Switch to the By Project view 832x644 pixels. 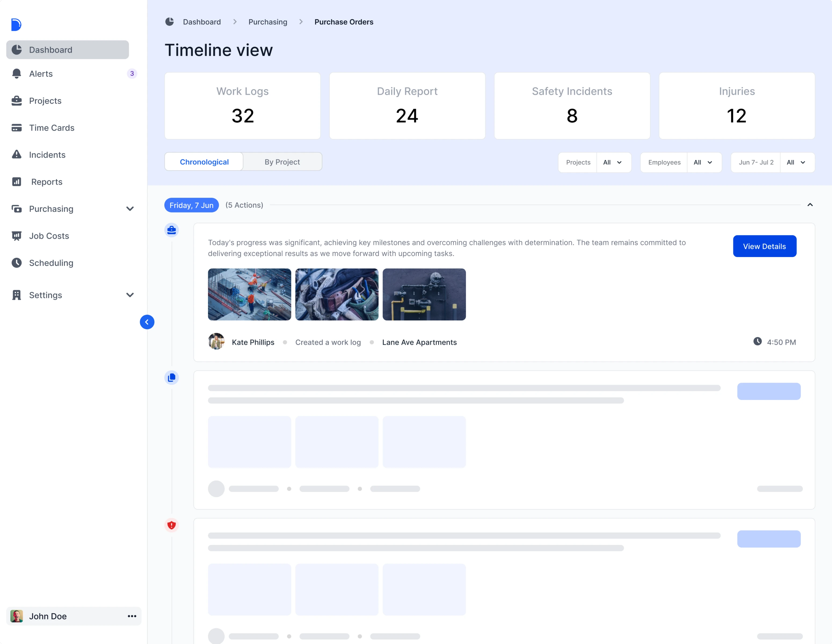click(x=282, y=162)
